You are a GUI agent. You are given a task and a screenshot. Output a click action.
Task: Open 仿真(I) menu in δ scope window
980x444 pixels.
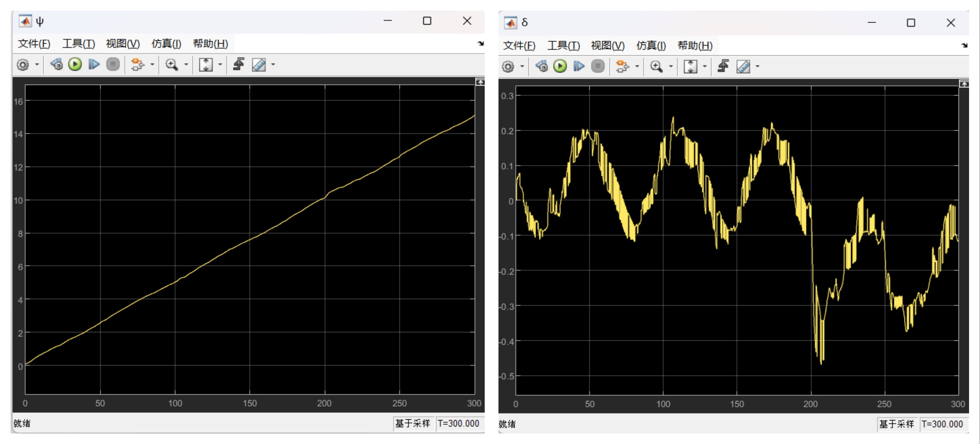click(651, 45)
